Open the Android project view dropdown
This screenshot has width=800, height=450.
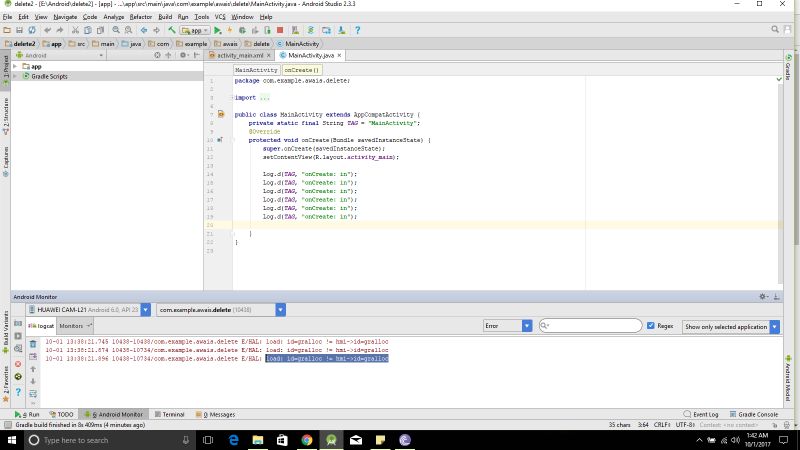(x=59, y=55)
